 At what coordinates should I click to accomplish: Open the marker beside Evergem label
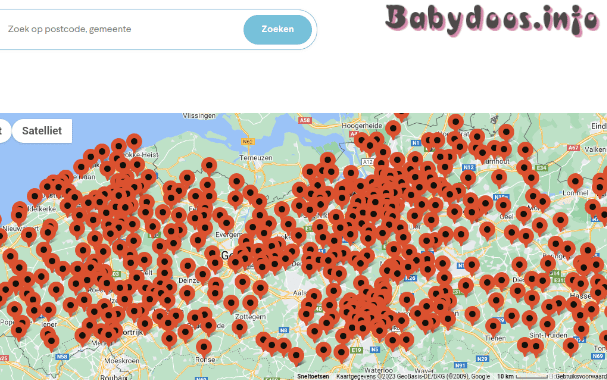[x=226, y=224]
